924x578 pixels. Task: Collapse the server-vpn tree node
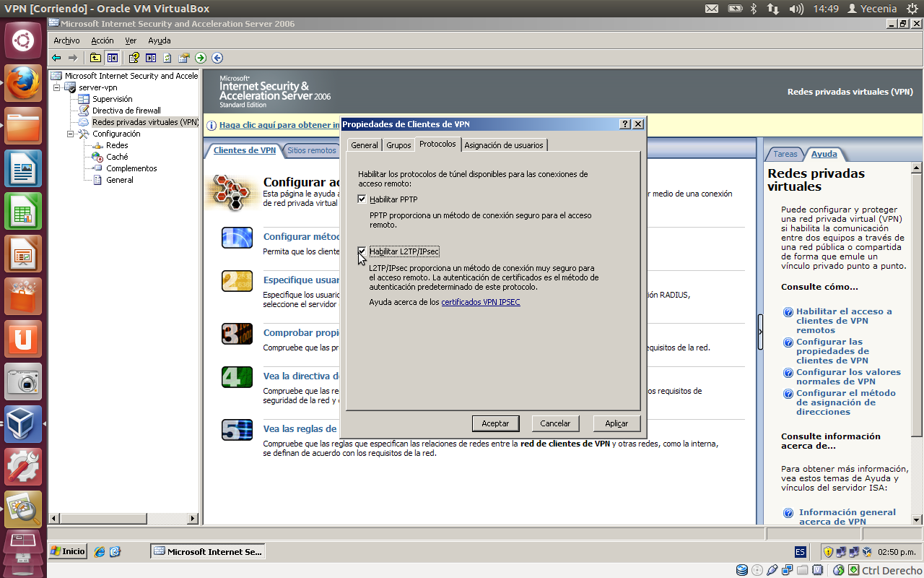tap(57, 87)
